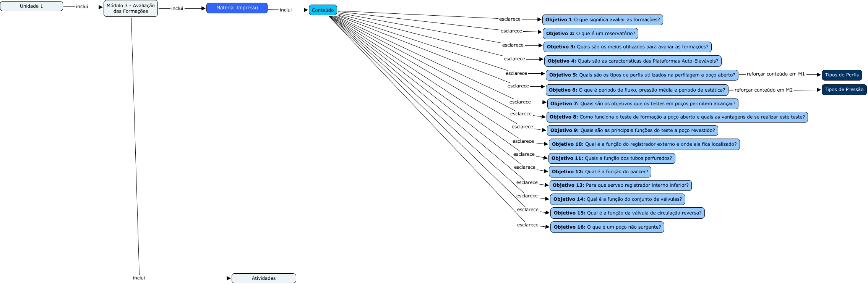Select Objetivo 5 about tipos de perfis
The image size is (868, 284).
pyautogui.click(x=642, y=75)
